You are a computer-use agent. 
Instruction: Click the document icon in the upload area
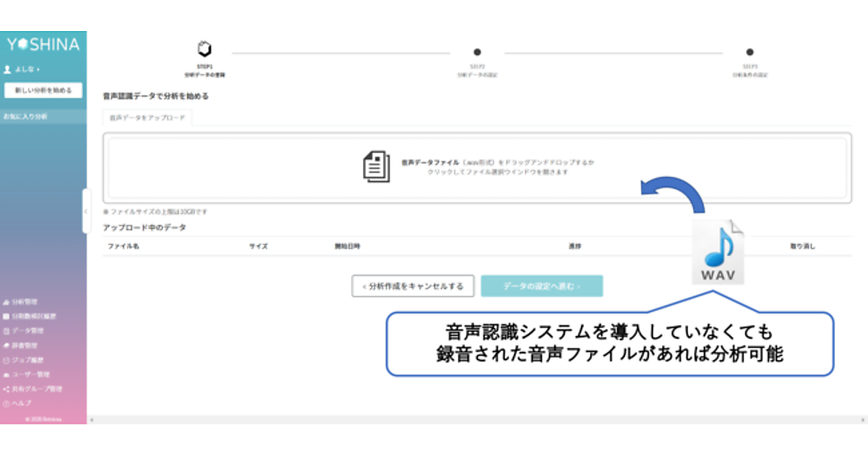(376, 166)
